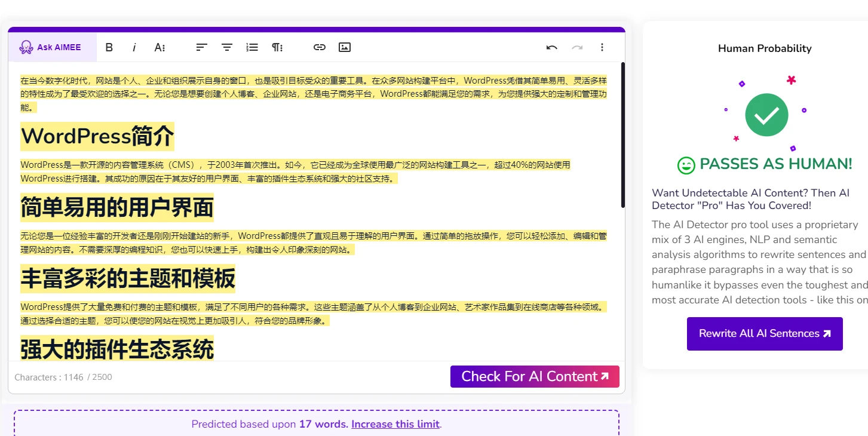Click Rewrite All AI Sentences button

765,333
